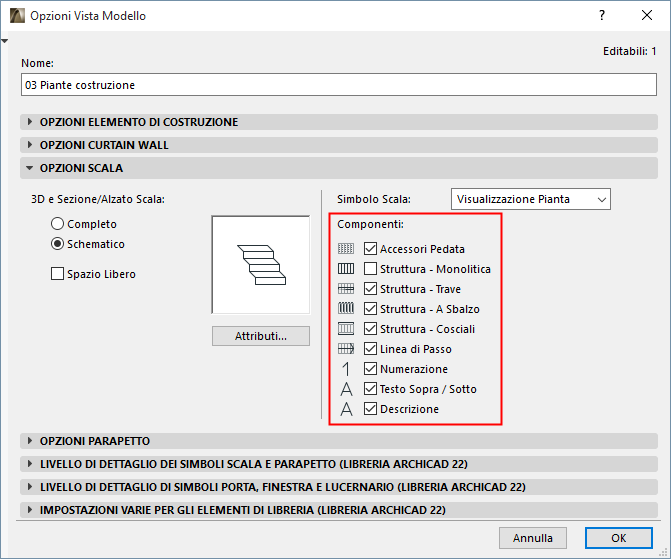Screen dimensions: 671x559
Task: Click the Testo Sopra / Sotto letter icon
Action: [x=346, y=389]
